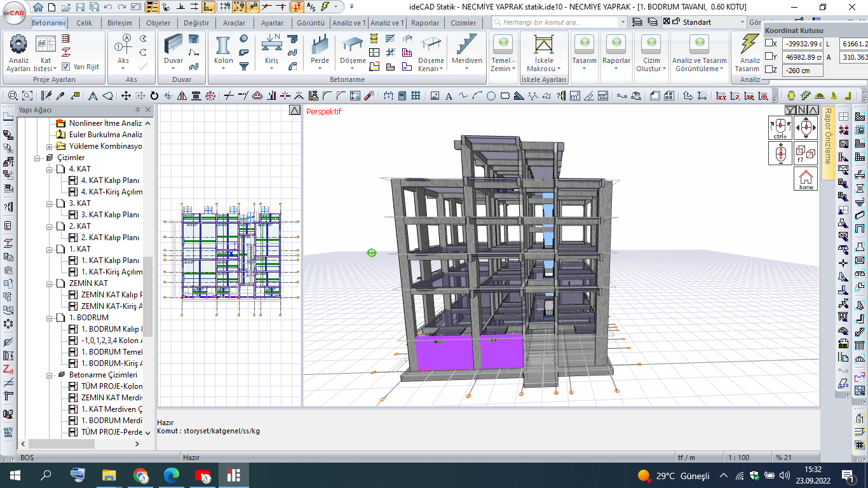Open the Araçlar ribbon tab
Viewport: 868px width, 488px height.
234,23
